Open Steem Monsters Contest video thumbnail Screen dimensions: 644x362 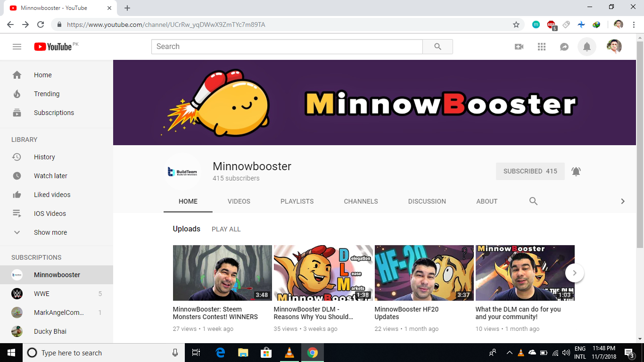[x=223, y=273]
